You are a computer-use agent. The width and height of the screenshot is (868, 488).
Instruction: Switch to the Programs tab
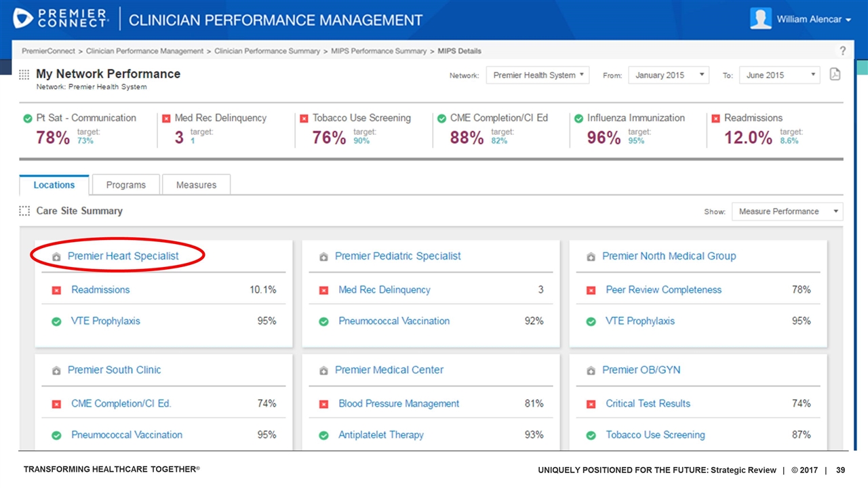tap(126, 185)
